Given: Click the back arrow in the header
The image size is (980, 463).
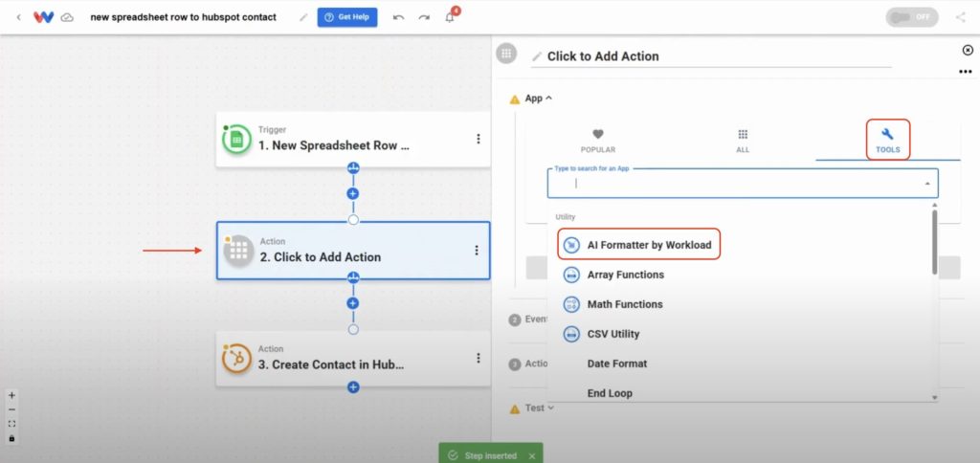Looking at the screenshot, I should 18,17.
